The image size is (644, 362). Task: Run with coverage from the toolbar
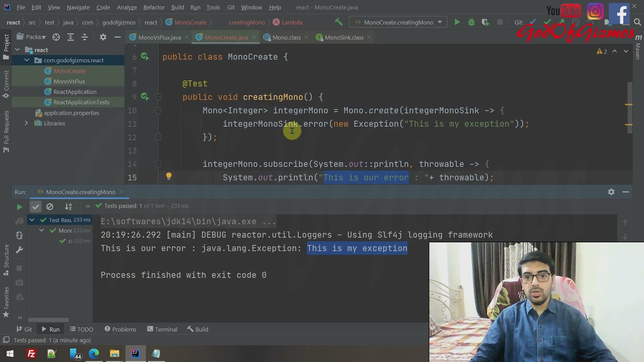pyautogui.click(x=485, y=22)
